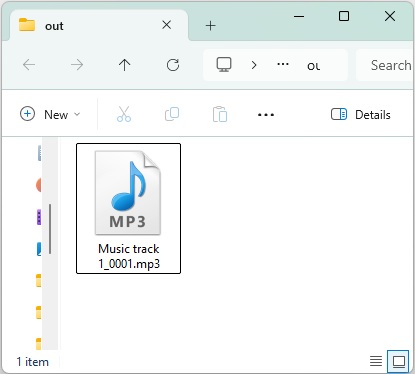This screenshot has height=374, width=415.
Task: Show hidden breadcrumb path via ellipsis
Action: coord(283,64)
